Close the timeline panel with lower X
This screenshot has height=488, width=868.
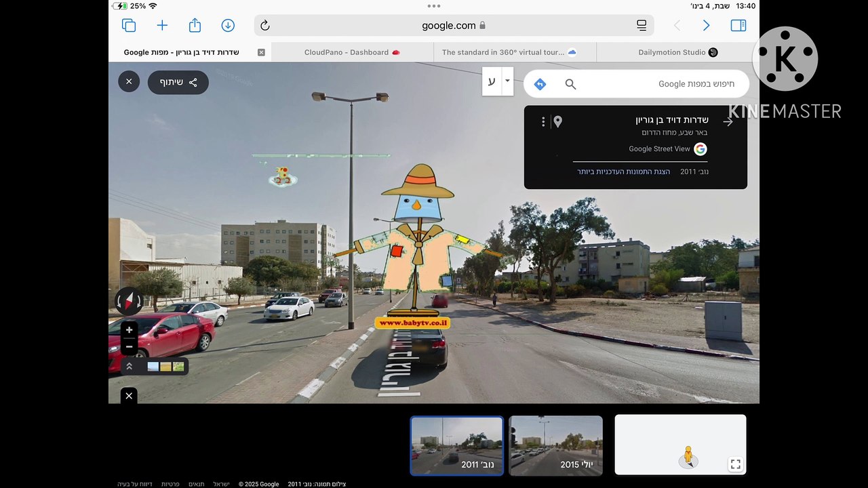129,396
